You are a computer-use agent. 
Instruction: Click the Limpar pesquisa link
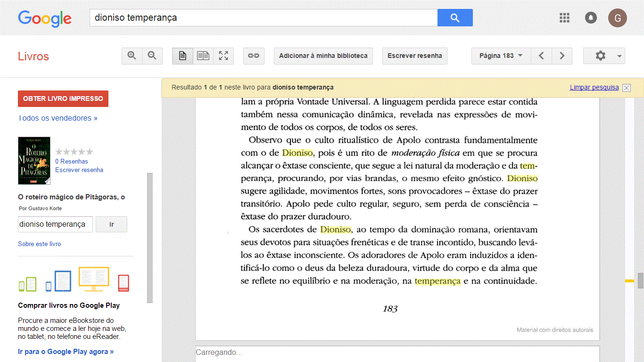click(594, 87)
